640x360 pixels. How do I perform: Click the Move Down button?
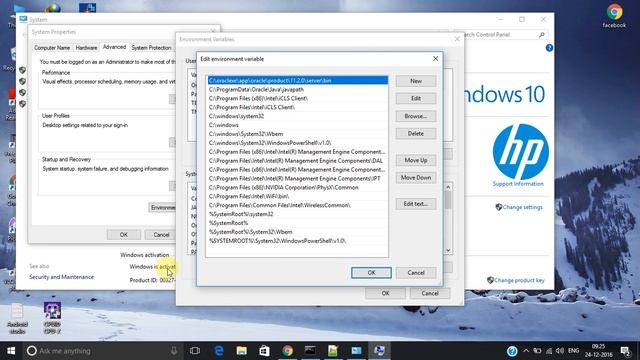coord(416,178)
